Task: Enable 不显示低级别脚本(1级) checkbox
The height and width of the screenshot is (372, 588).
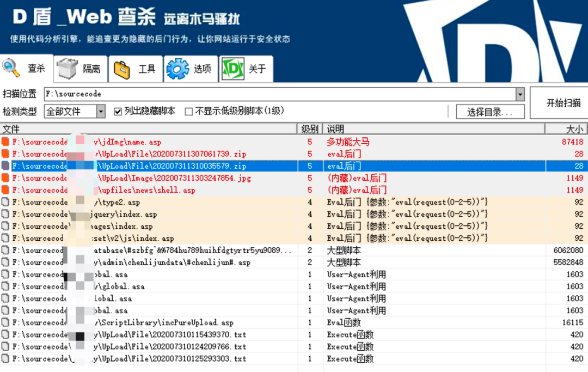Action: 188,111
